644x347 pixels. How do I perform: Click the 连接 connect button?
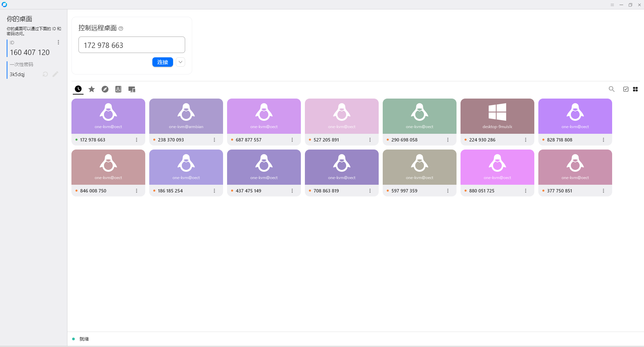click(163, 62)
